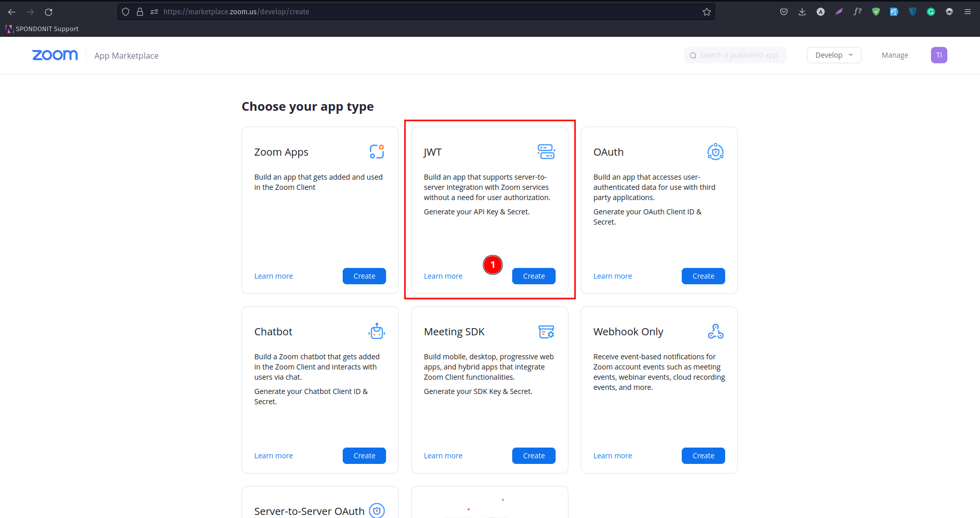Image resolution: width=980 pixels, height=518 pixels.
Task: Create a Meeting SDK app
Action: click(x=534, y=456)
